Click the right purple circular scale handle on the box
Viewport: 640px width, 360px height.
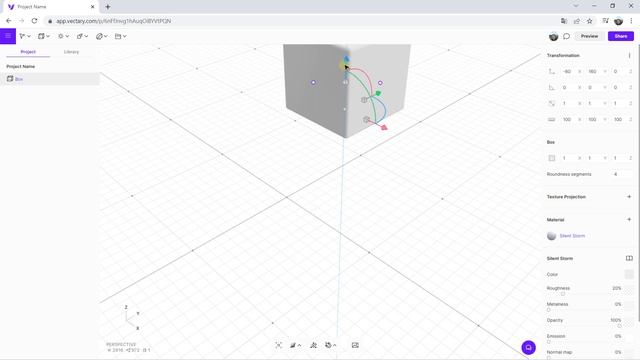(380, 83)
